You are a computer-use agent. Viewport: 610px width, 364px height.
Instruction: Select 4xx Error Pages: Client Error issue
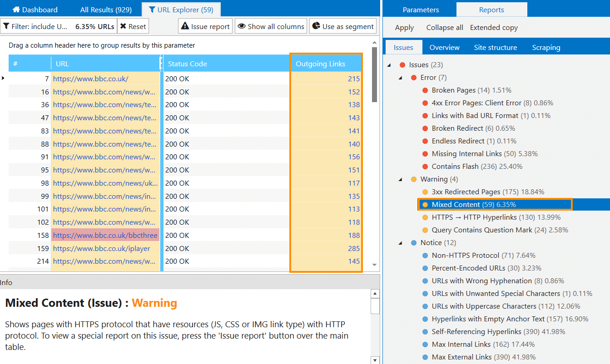pos(492,103)
